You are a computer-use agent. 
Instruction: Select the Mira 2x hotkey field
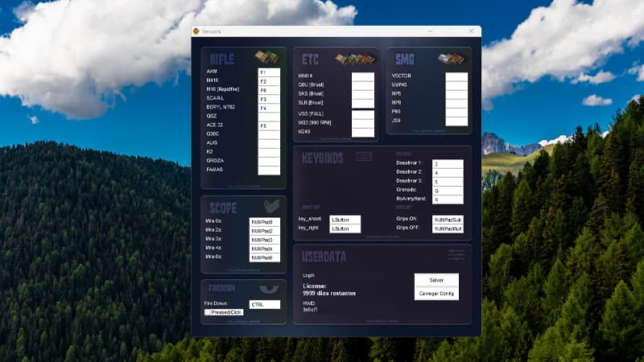click(x=264, y=231)
